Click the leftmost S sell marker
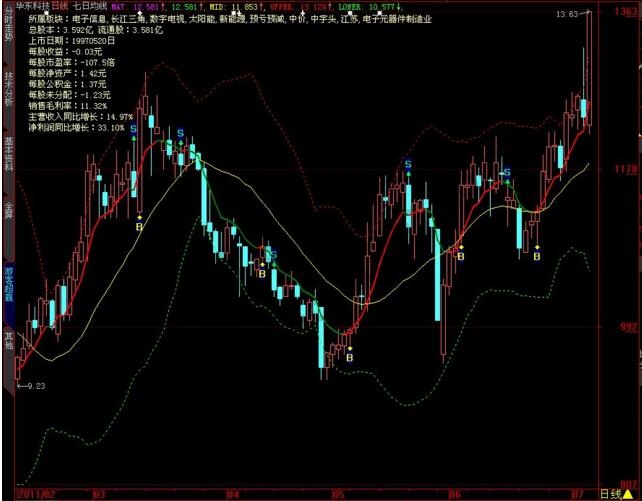The width and height of the screenshot is (642, 501). [133, 129]
